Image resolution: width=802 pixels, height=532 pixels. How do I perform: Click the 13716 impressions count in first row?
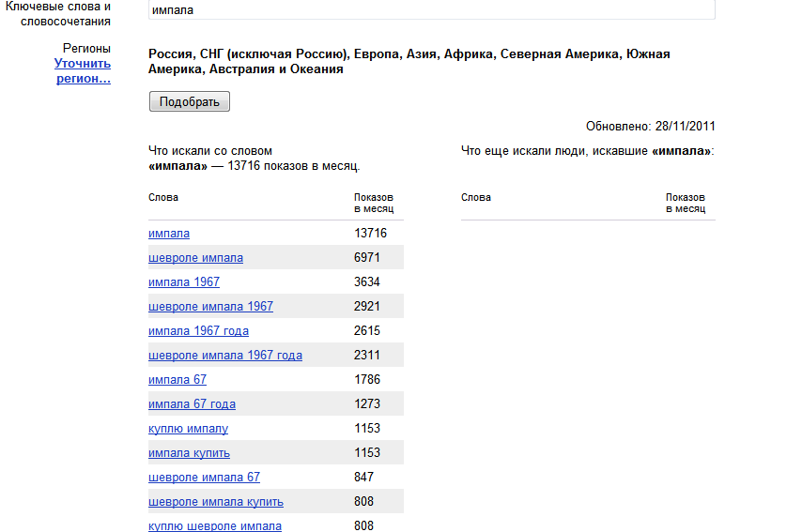(x=370, y=234)
